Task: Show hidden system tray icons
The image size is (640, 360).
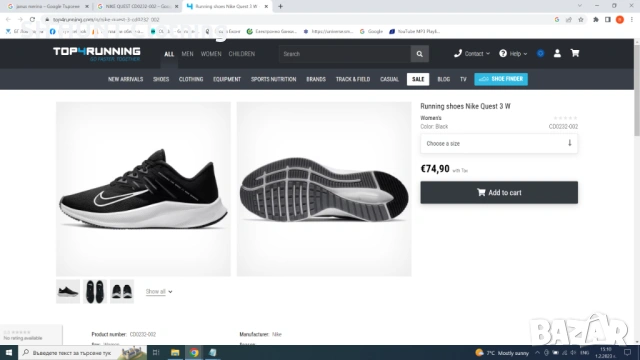Action: pos(537,352)
